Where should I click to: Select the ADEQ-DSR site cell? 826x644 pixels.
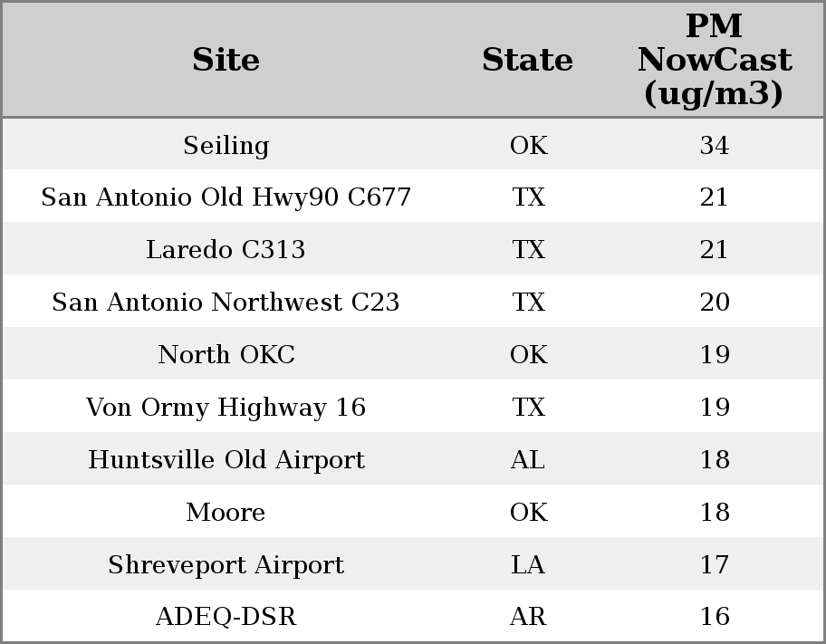pyautogui.click(x=226, y=617)
